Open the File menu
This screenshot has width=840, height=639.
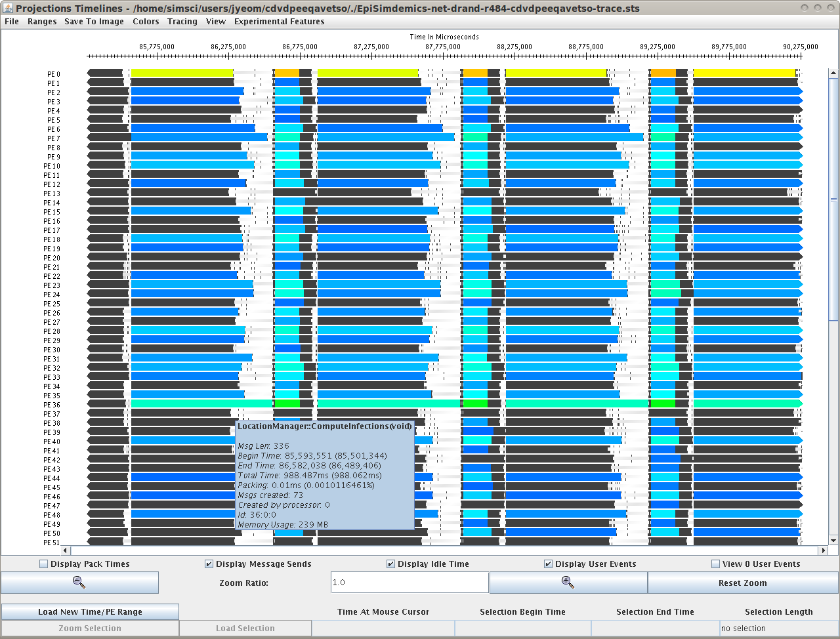(12, 22)
